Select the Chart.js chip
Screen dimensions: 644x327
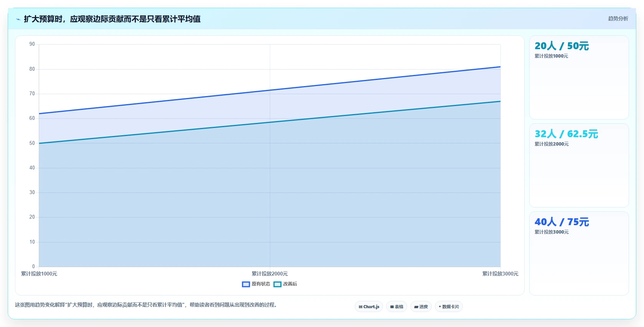point(369,307)
